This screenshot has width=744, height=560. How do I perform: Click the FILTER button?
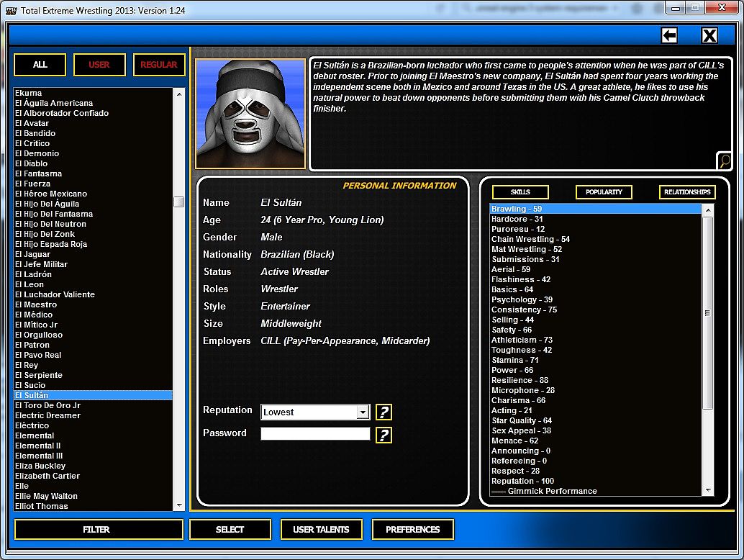tap(99, 529)
